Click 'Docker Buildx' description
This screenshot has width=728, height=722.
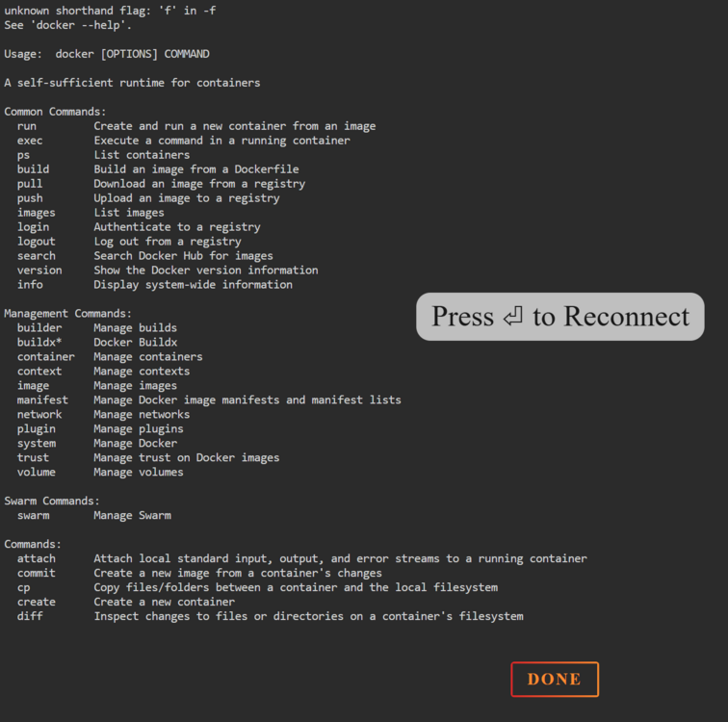tap(136, 343)
